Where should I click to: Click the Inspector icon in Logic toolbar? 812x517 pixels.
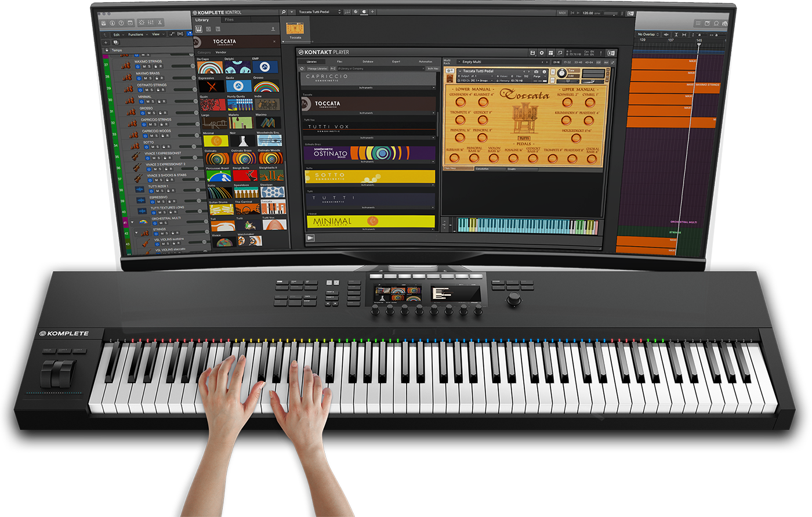point(113,23)
